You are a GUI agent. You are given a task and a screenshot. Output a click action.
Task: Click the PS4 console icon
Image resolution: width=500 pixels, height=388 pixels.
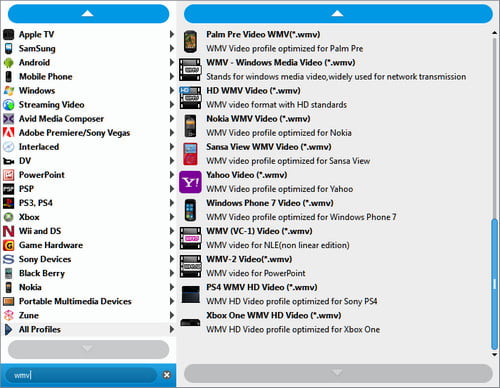[x=190, y=294]
